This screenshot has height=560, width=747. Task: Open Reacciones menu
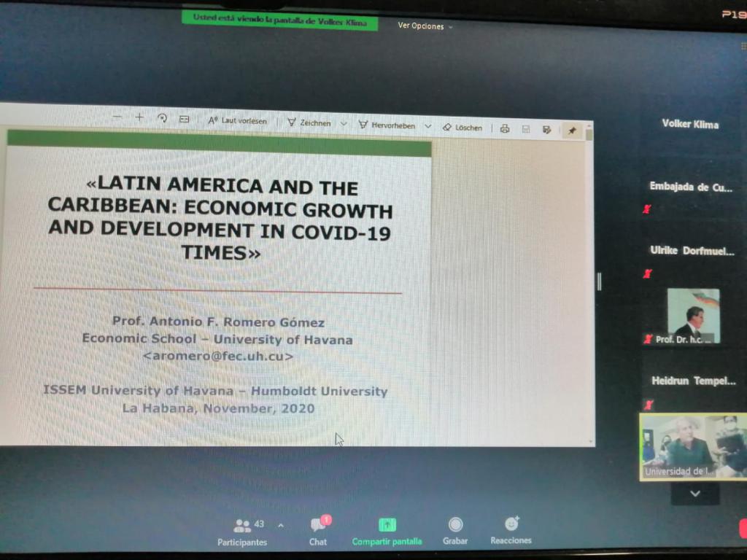pyautogui.click(x=511, y=531)
